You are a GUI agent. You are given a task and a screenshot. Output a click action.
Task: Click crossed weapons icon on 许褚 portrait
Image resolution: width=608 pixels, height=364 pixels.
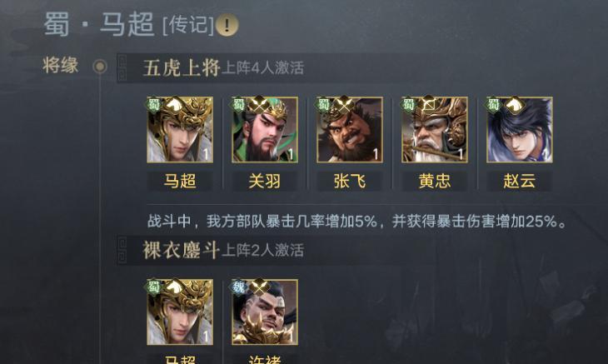(x=259, y=287)
